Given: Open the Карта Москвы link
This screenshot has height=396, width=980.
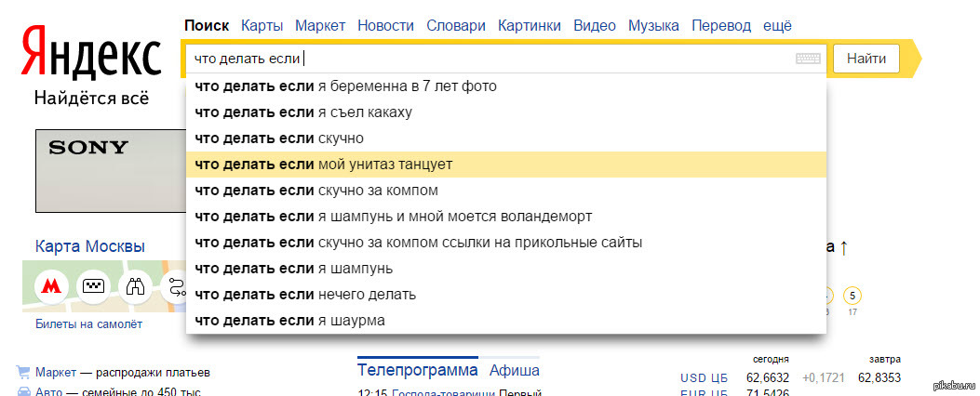Looking at the screenshot, I should (90, 245).
